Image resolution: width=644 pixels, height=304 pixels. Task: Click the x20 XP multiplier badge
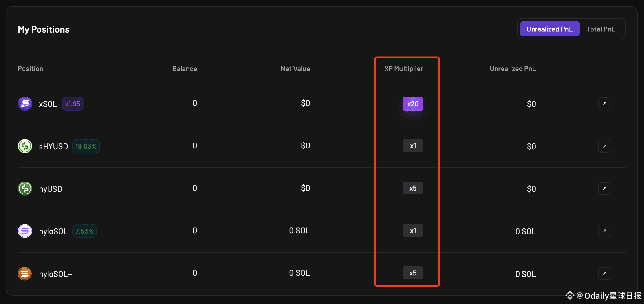point(413,104)
